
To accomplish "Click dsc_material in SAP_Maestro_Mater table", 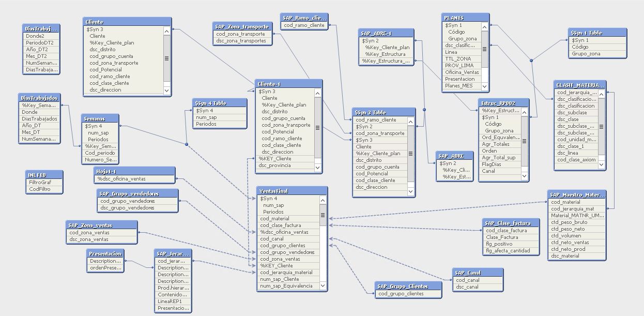I will pyautogui.click(x=576, y=256).
